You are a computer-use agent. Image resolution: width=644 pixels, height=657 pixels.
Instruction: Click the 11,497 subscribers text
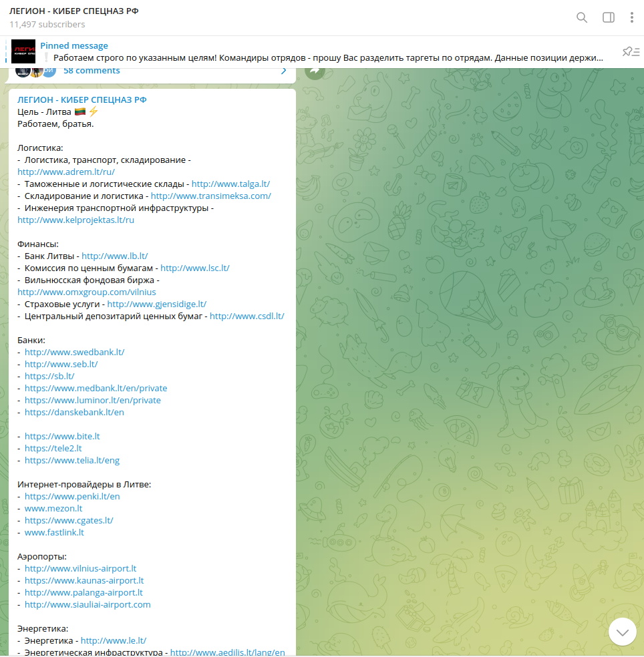tap(47, 25)
